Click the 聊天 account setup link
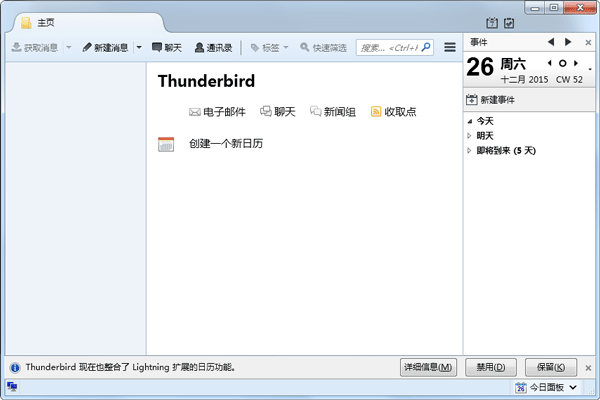 [x=278, y=112]
